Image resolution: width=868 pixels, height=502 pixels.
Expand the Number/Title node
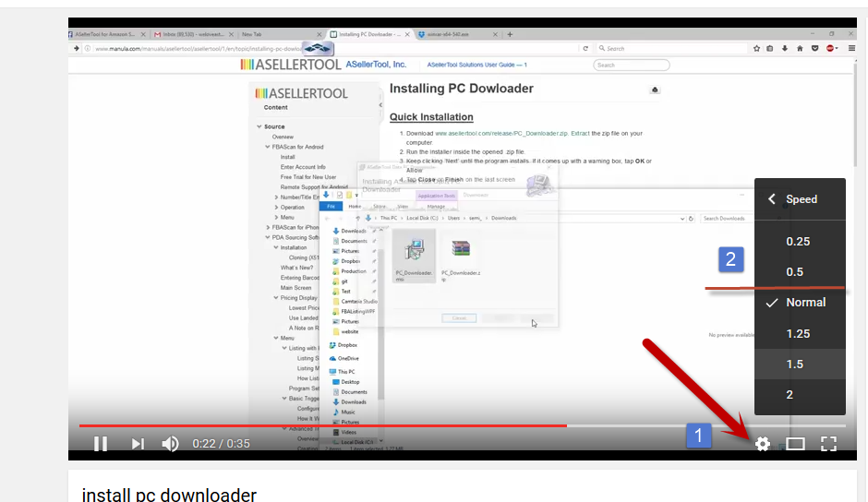pos(276,197)
